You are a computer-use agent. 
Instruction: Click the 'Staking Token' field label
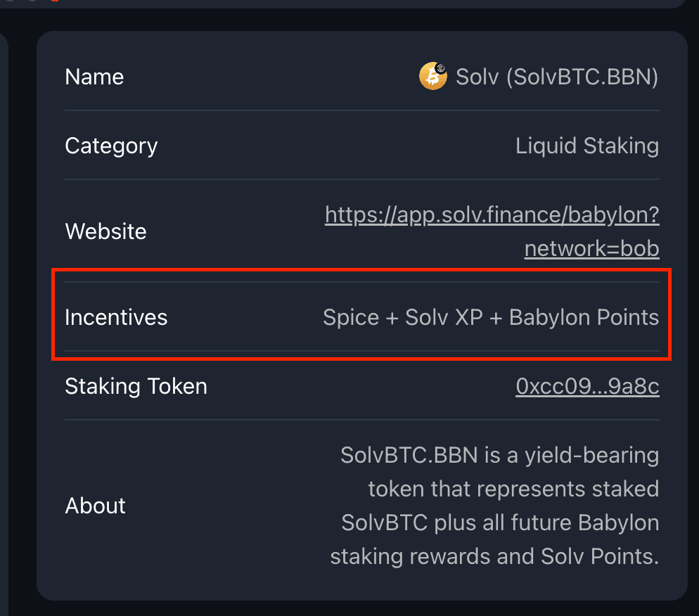pyautogui.click(x=136, y=386)
